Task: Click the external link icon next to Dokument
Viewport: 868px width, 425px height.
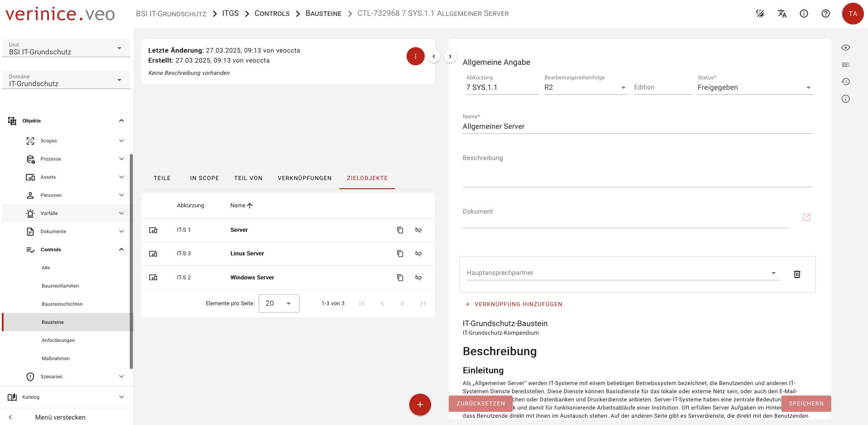Action: (x=807, y=217)
